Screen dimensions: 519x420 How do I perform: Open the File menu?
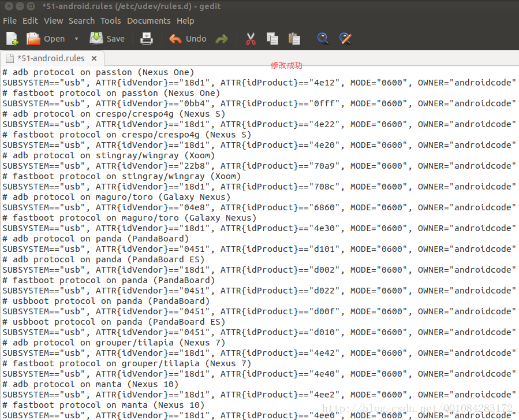(10, 21)
